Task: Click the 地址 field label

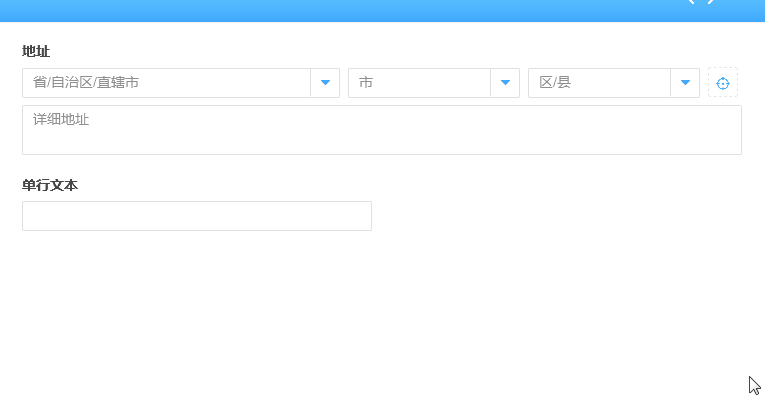Action: pyautogui.click(x=36, y=51)
